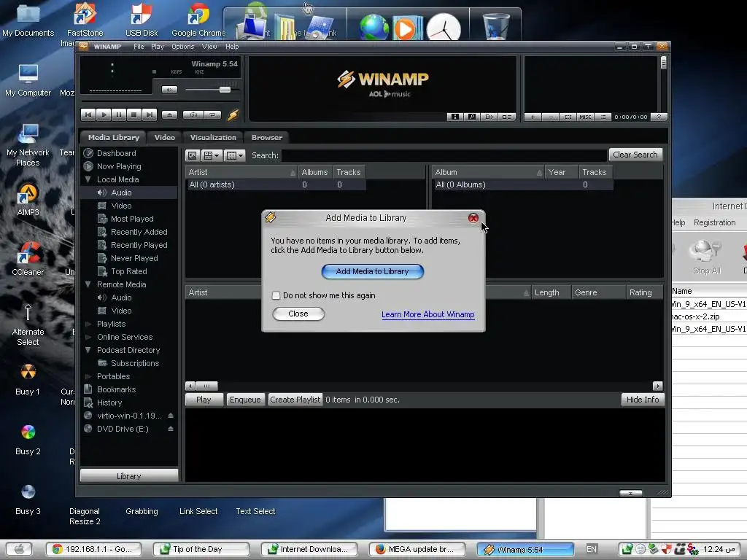This screenshot has height=560, width=747.
Task: Start playback with the Winamp play button
Action: click(104, 114)
